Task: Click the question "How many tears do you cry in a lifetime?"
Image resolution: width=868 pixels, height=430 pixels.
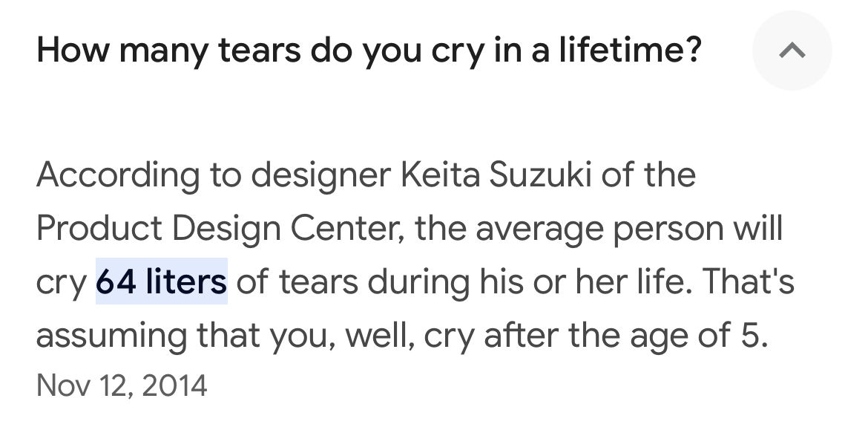Action: 369,51
